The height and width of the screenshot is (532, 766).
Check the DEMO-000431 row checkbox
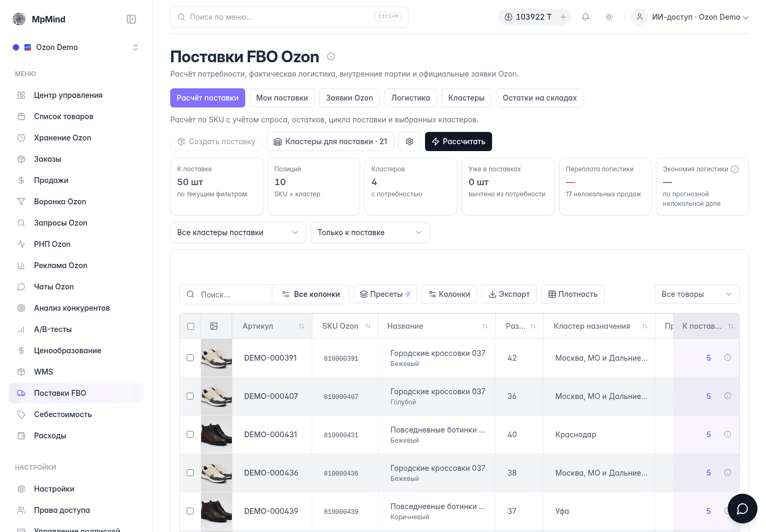[190, 434]
